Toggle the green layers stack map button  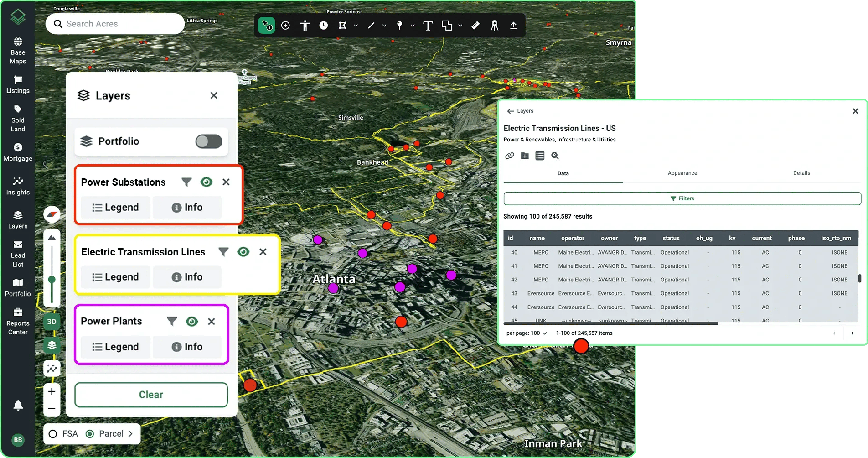tap(52, 345)
